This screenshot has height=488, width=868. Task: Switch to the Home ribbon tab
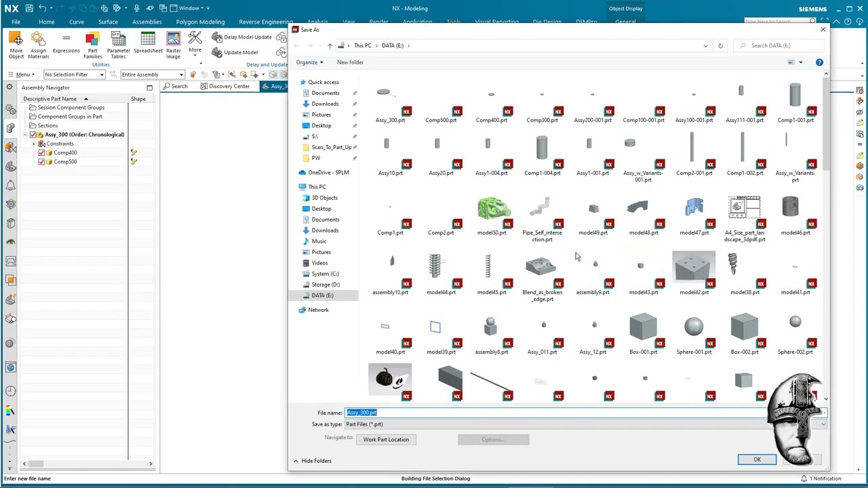[47, 22]
